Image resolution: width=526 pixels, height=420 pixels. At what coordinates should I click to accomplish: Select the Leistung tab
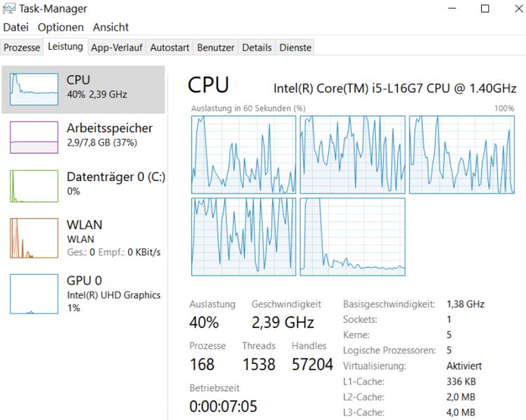65,46
